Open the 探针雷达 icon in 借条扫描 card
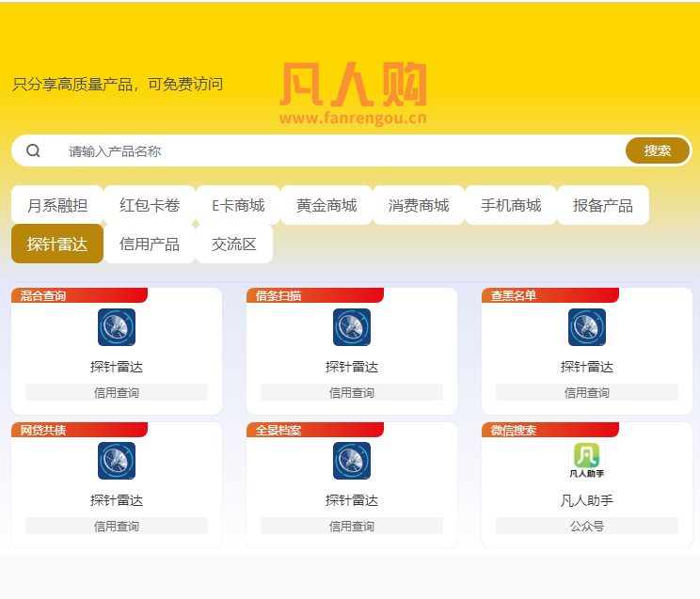The width and height of the screenshot is (700, 599). point(352,327)
